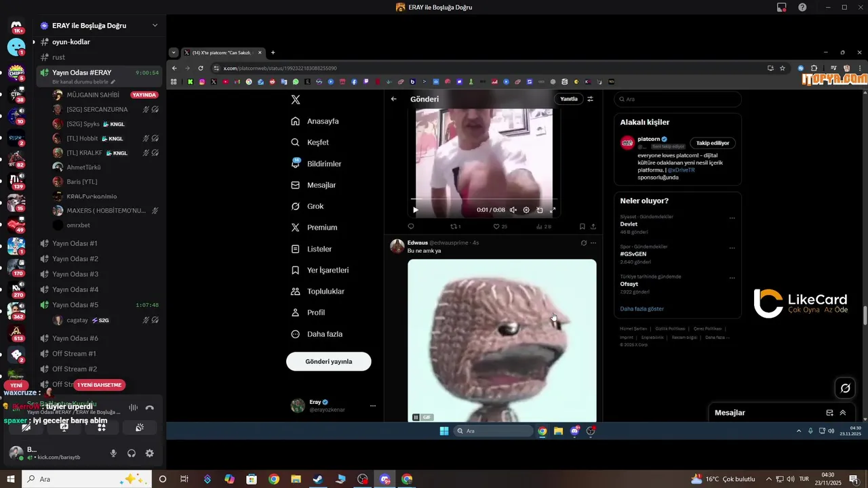Mute the Discord microphone
Image resolution: width=868 pixels, height=488 pixels.
[113, 453]
